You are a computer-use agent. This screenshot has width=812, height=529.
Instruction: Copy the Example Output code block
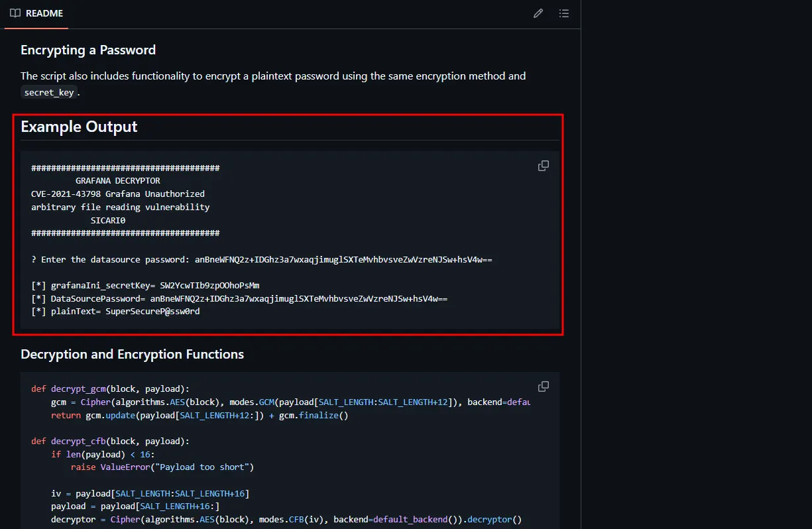click(x=544, y=166)
